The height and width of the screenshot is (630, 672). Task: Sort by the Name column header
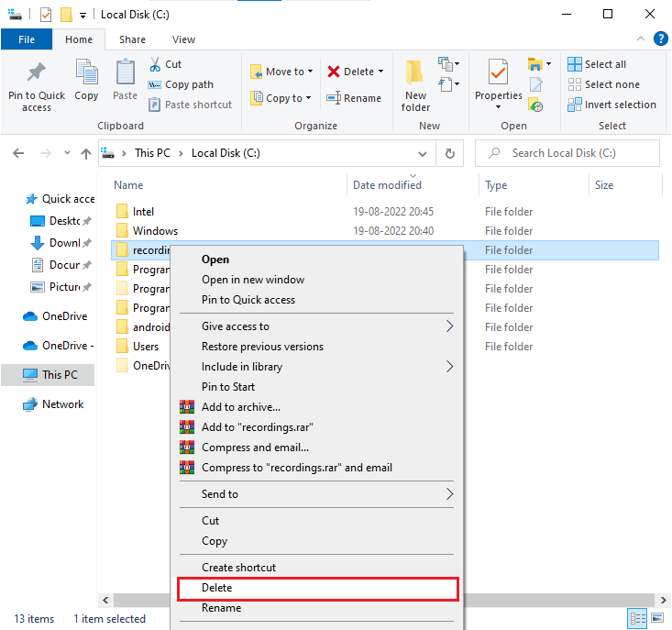pos(128,185)
